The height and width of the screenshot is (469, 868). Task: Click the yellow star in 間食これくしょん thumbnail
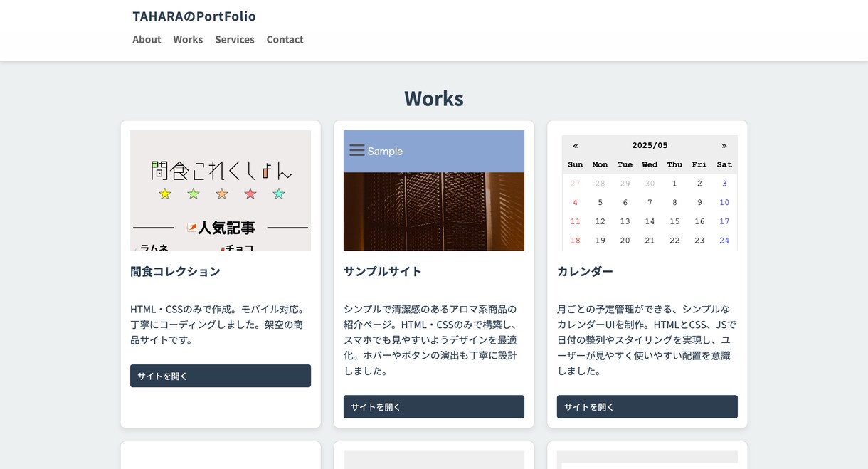165,194
